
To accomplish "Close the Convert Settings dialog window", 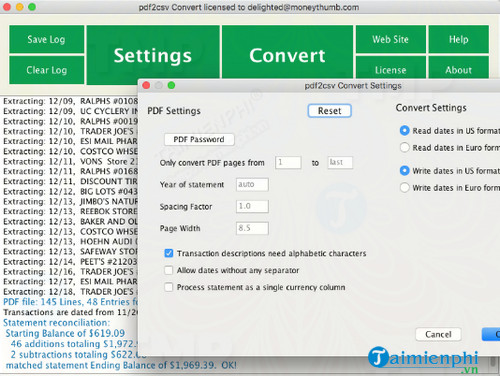I will point(146,86).
